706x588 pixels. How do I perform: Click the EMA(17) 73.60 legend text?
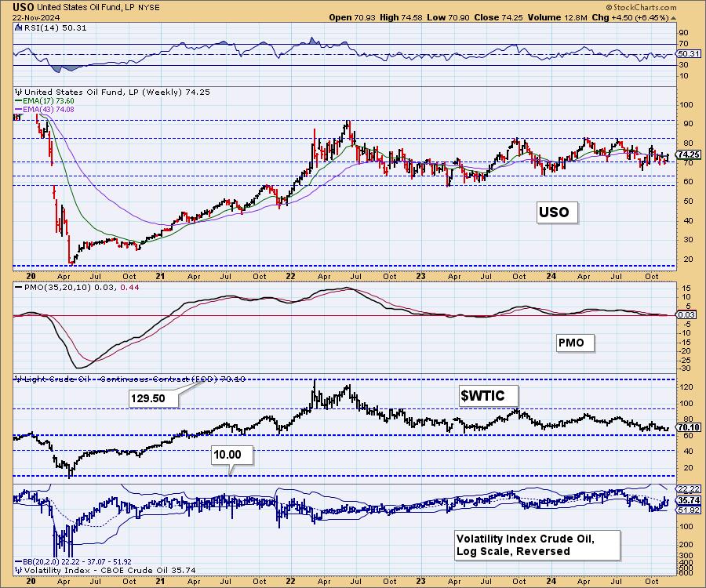point(49,101)
